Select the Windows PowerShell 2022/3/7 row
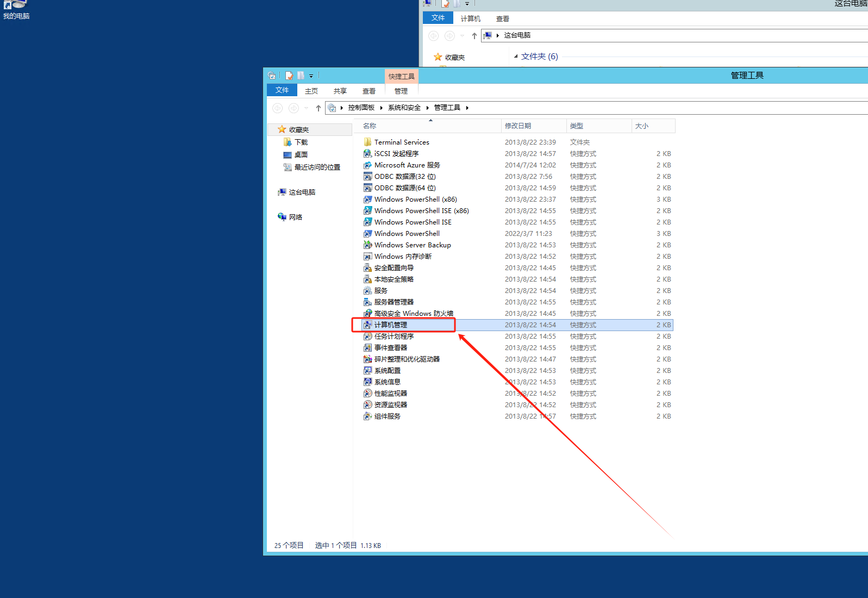 (517, 233)
